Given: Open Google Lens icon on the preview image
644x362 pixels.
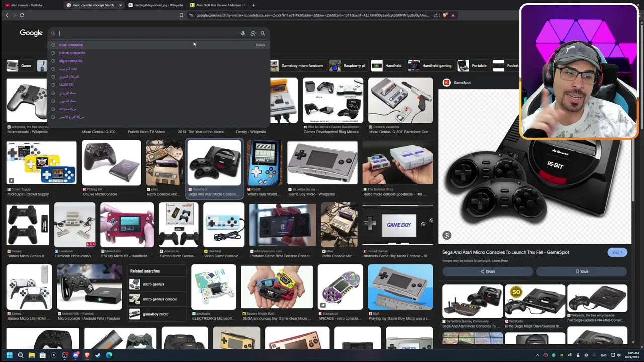Looking at the screenshot, I should pos(447,235).
